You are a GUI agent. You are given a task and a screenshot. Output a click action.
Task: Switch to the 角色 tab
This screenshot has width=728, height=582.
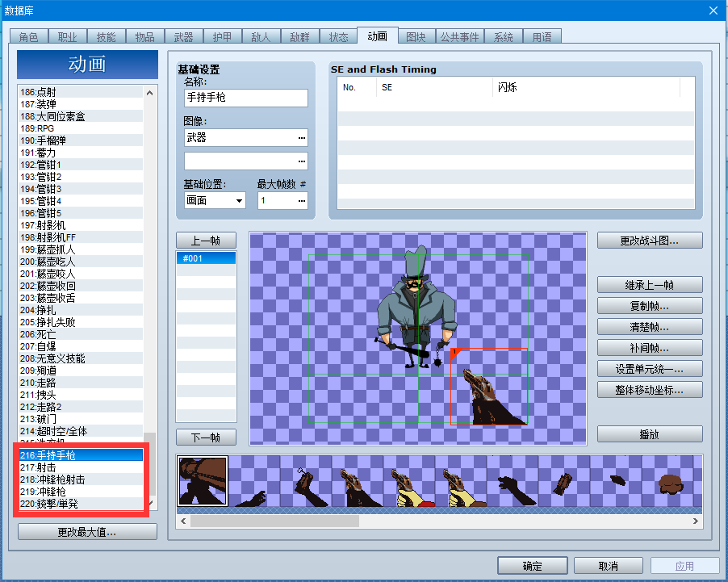point(29,37)
